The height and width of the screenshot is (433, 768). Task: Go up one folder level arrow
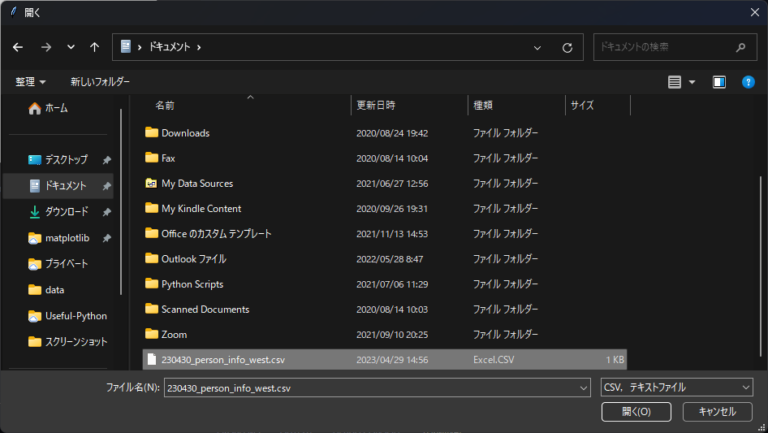(x=95, y=47)
